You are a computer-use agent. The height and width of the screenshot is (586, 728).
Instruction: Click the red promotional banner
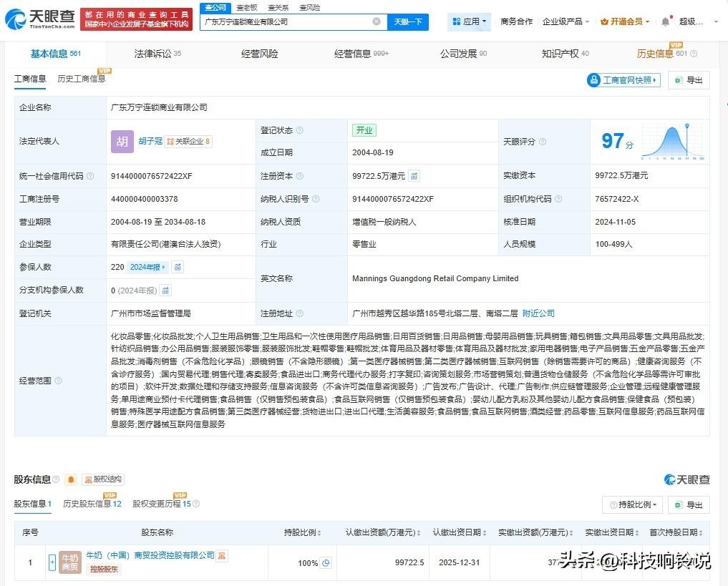pyautogui.click(x=137, y=19)
